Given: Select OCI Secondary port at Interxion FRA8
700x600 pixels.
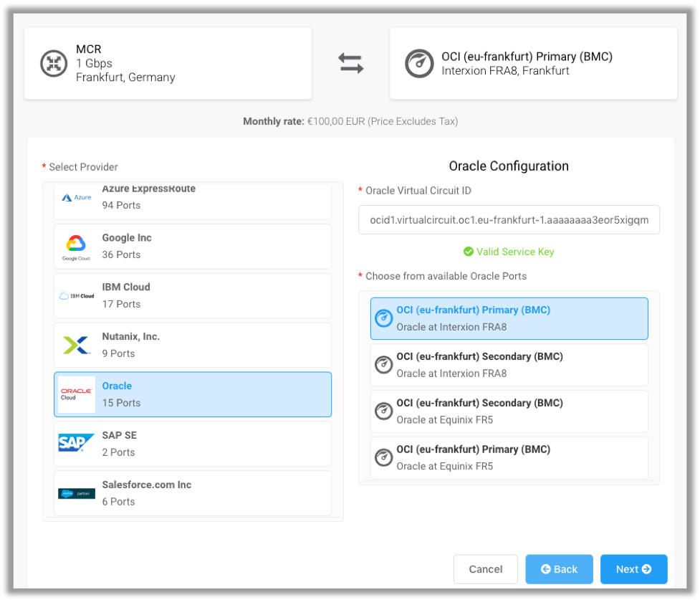Looking at the screenshot, I should [509, 364].
